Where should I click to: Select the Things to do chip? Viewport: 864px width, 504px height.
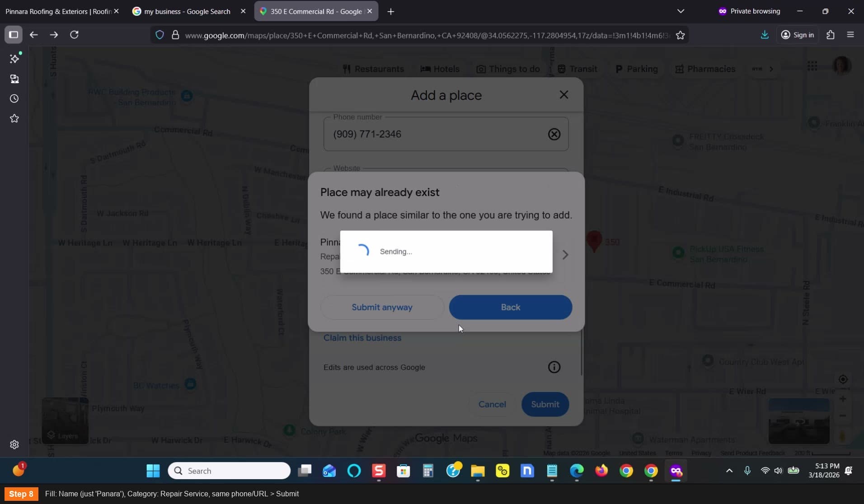(508, 69)
